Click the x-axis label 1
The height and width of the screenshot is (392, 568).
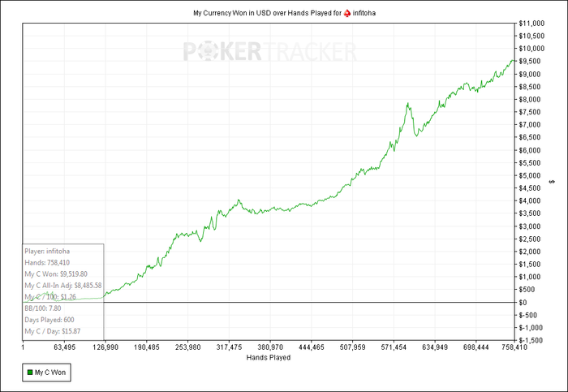[23, 347]
